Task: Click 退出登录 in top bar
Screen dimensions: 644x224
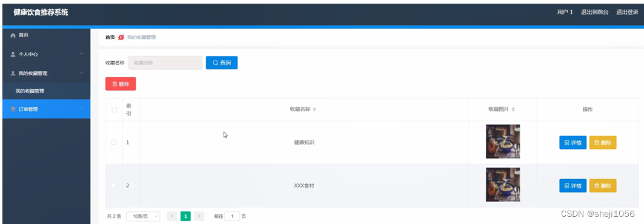Action: (627, 12)
